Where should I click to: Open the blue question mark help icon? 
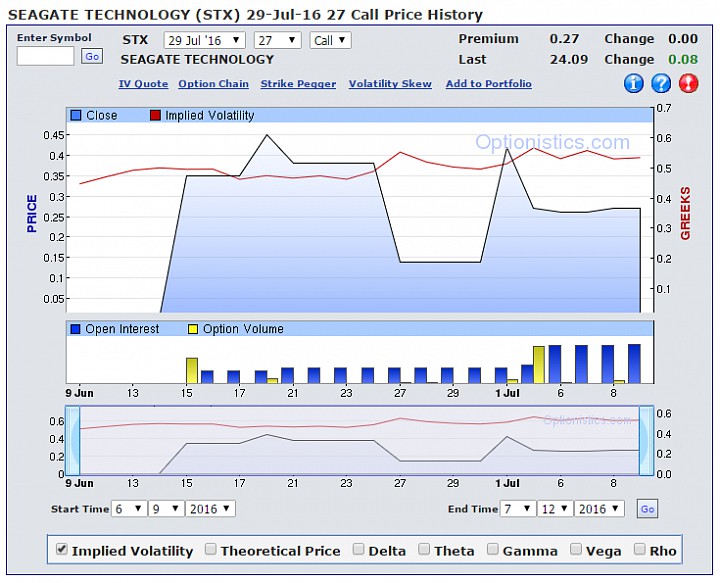661,84
